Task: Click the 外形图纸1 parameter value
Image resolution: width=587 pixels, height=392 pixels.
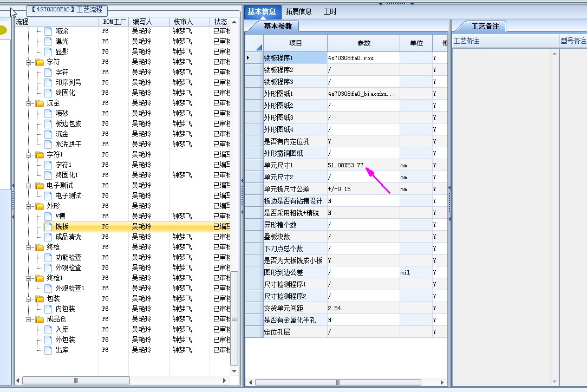Action: point(363,94)
